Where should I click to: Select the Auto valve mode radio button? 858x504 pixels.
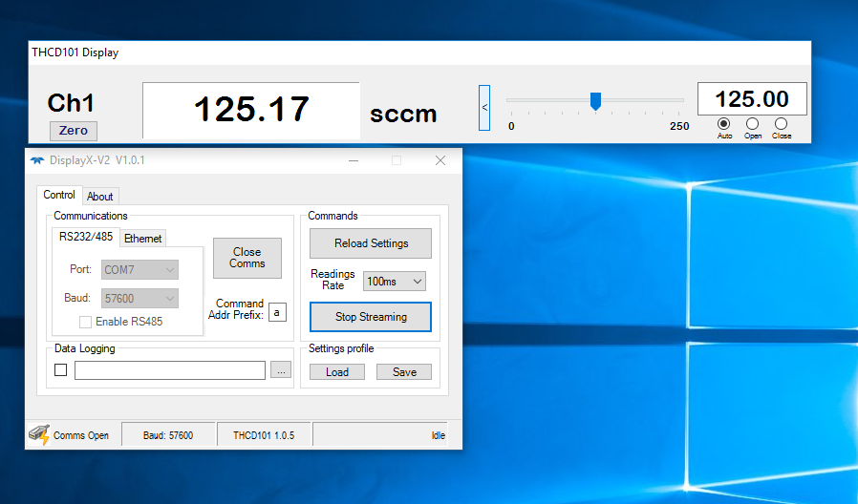coord(723,124)
